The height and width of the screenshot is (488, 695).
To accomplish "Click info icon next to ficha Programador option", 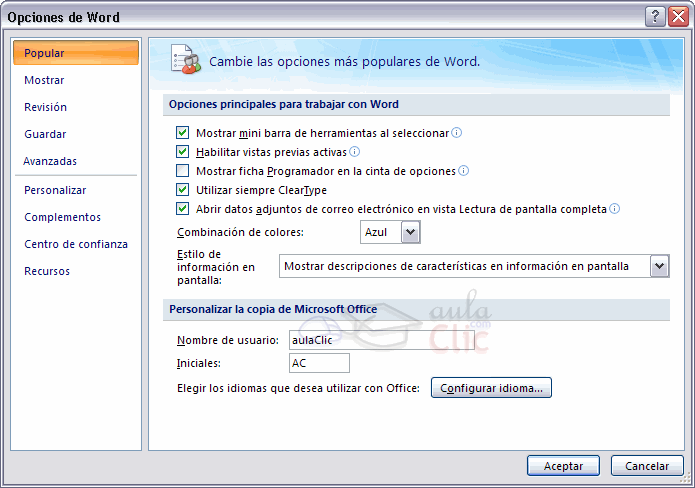I will [x=463, y=171].
